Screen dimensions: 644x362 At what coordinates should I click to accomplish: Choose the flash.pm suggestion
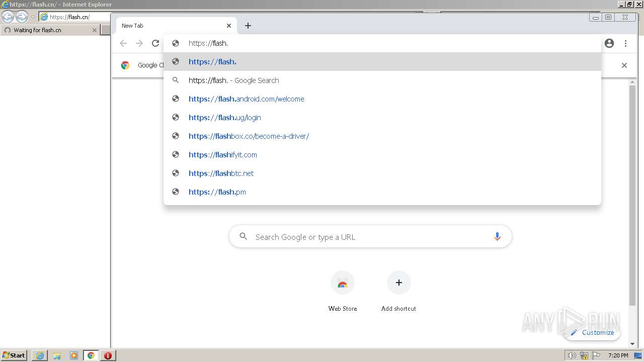pos(382,192)
